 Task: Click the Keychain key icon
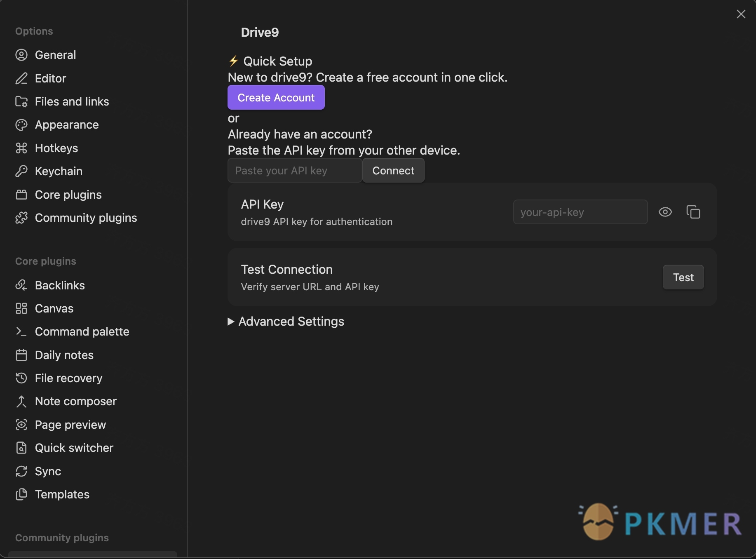(21, 171)
